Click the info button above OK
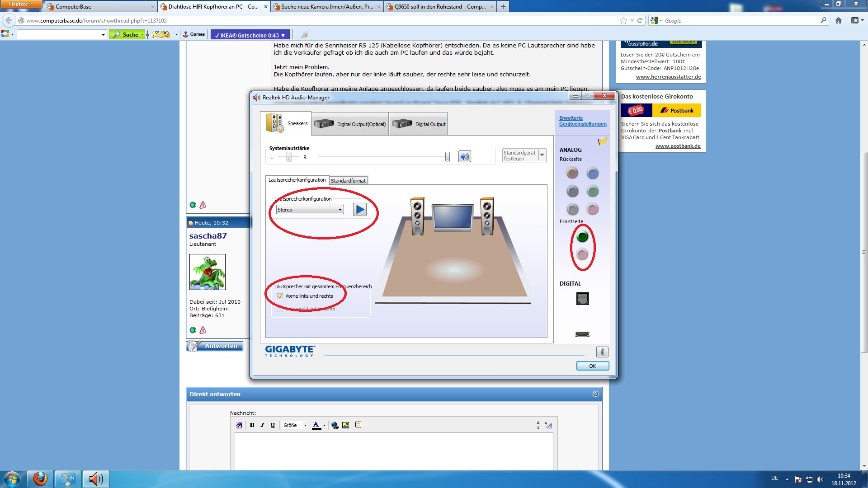 (x=602, y=352)
